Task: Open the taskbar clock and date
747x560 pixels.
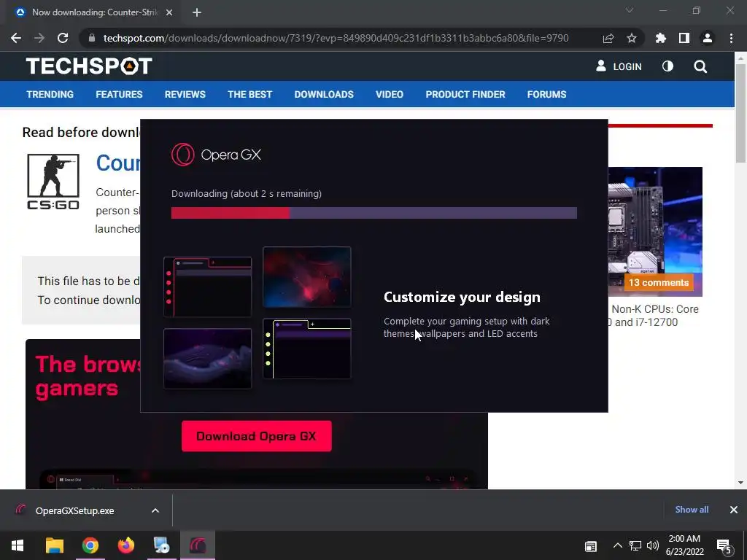Action: pyautogui.click(x=684, y=545)
